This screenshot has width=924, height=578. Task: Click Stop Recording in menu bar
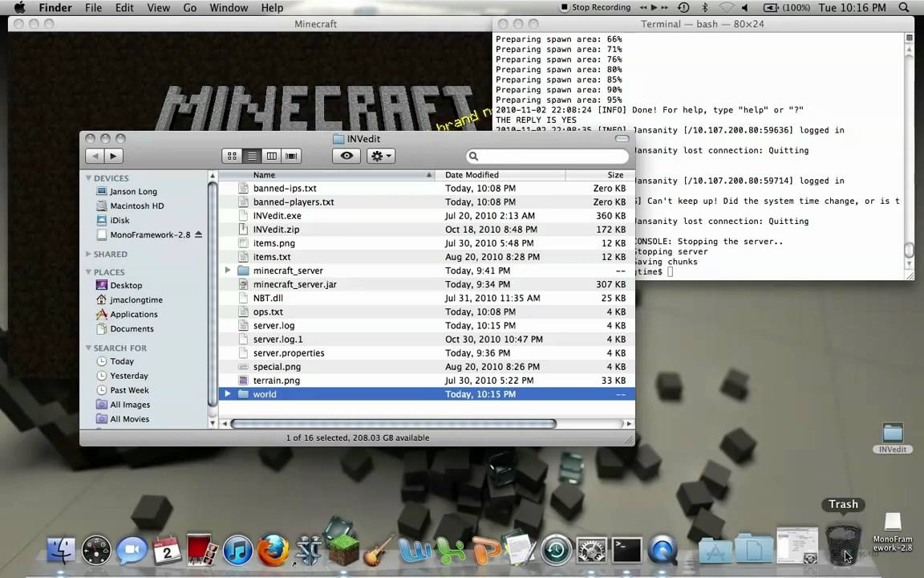[595, 8]
